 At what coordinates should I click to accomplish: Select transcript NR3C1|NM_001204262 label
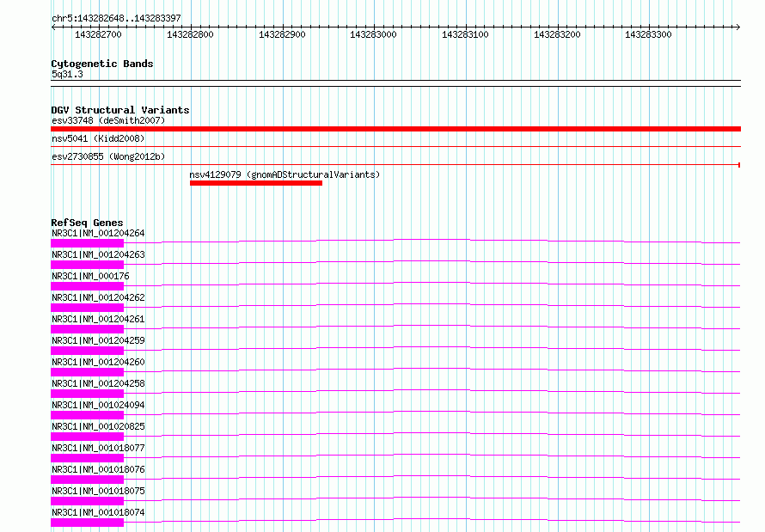[98, 297]
